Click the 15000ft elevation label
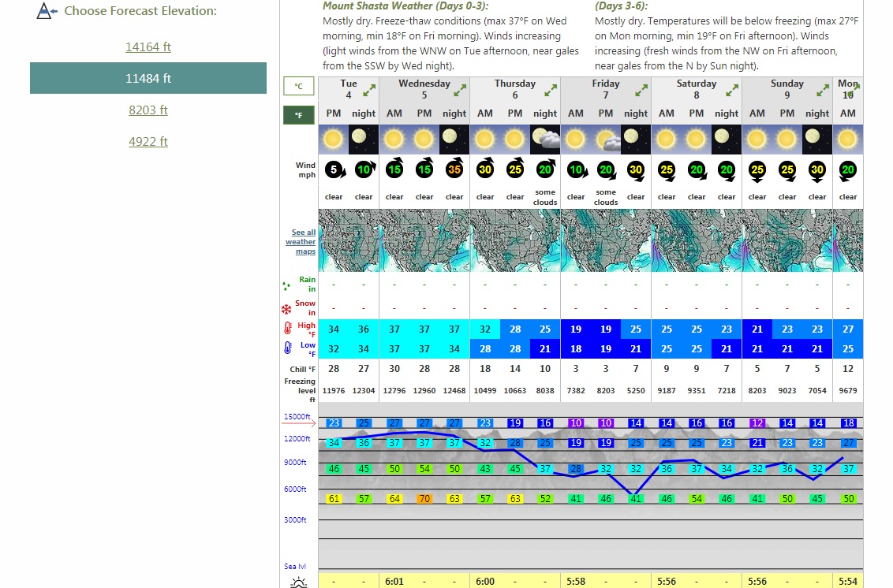Screen dimensions: 893x588 point(296,417)
